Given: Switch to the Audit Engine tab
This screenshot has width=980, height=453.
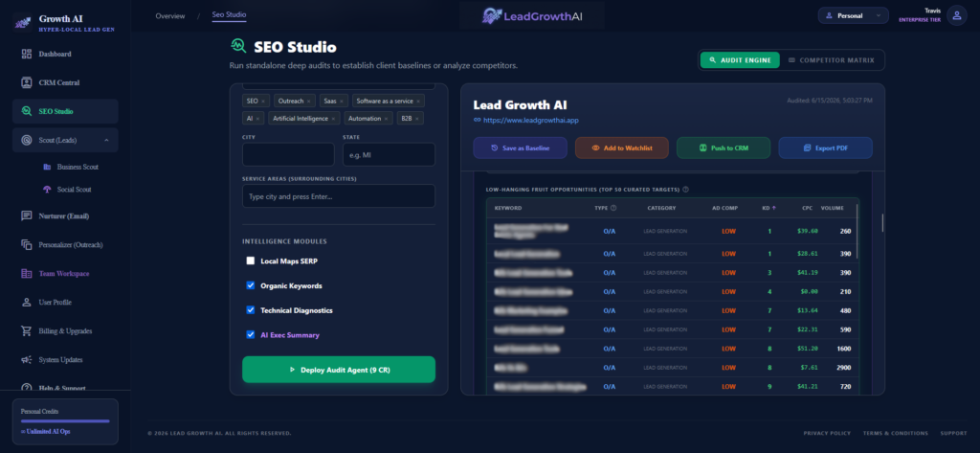Looking at the screenshot, I should click(x=740, y=60).
